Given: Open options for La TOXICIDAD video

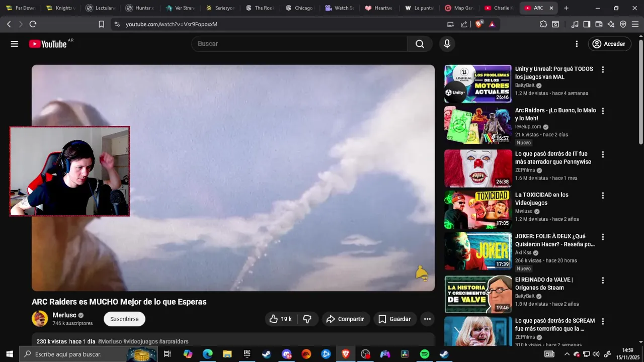Looking at the screenshot, I should [603, 196].
